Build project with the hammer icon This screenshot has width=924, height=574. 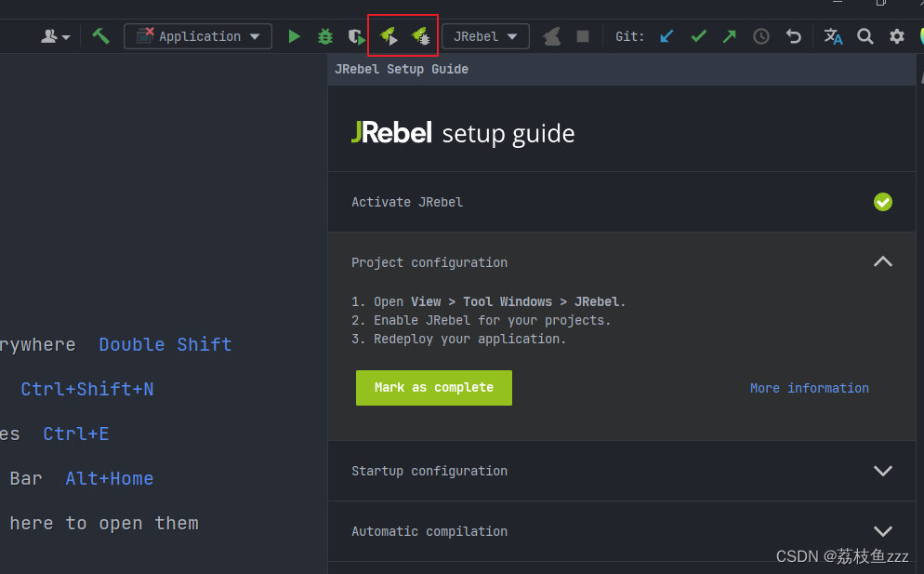point(100,36)
